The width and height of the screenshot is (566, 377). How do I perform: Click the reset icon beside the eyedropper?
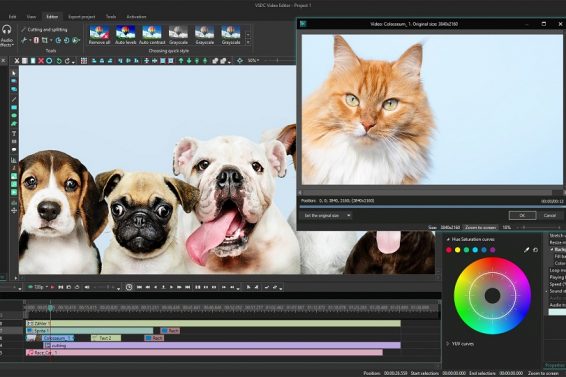tap(535, 250)
